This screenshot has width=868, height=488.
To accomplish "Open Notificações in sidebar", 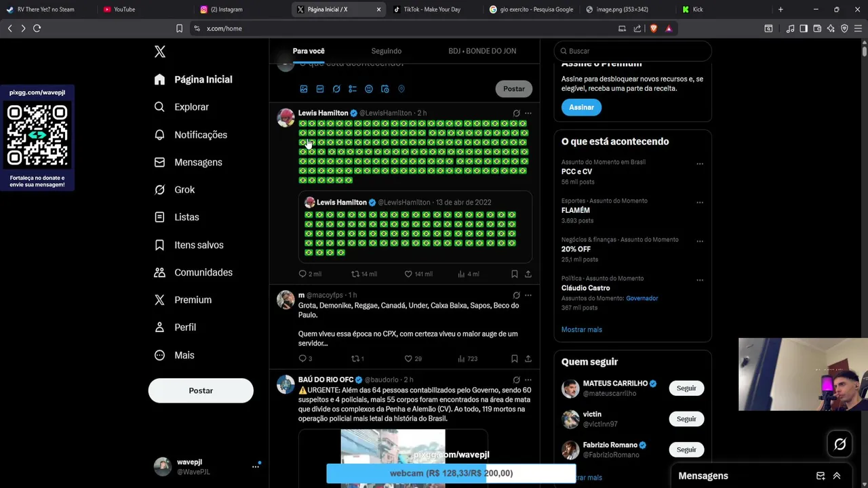I will pos(191,135).
